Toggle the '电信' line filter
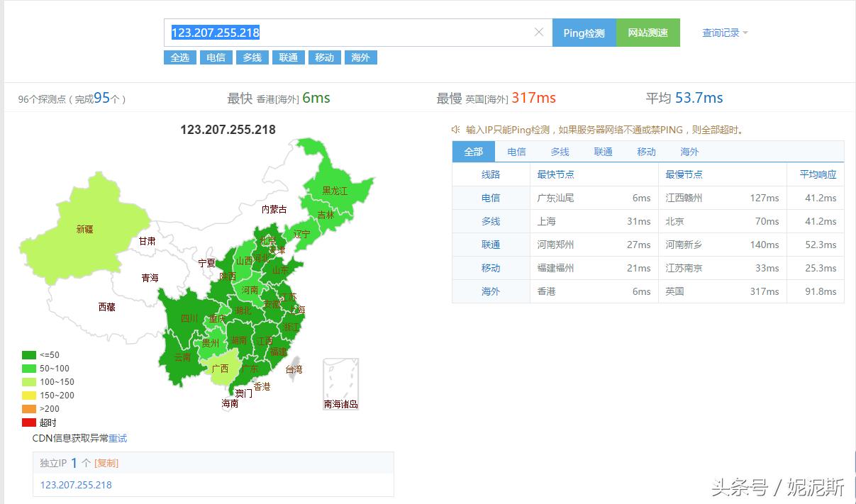The width and height of the screenshot is (856, 504). coord(216,57)
